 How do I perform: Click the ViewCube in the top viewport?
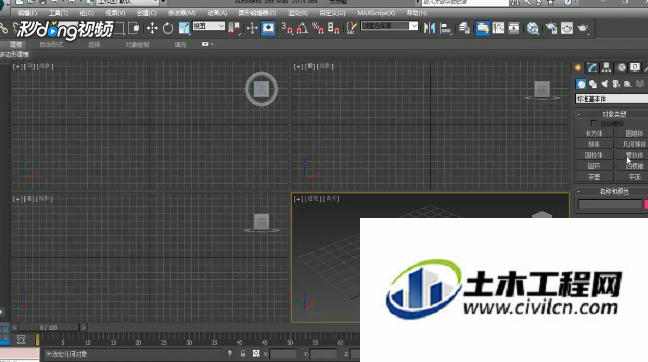point(261,89)
